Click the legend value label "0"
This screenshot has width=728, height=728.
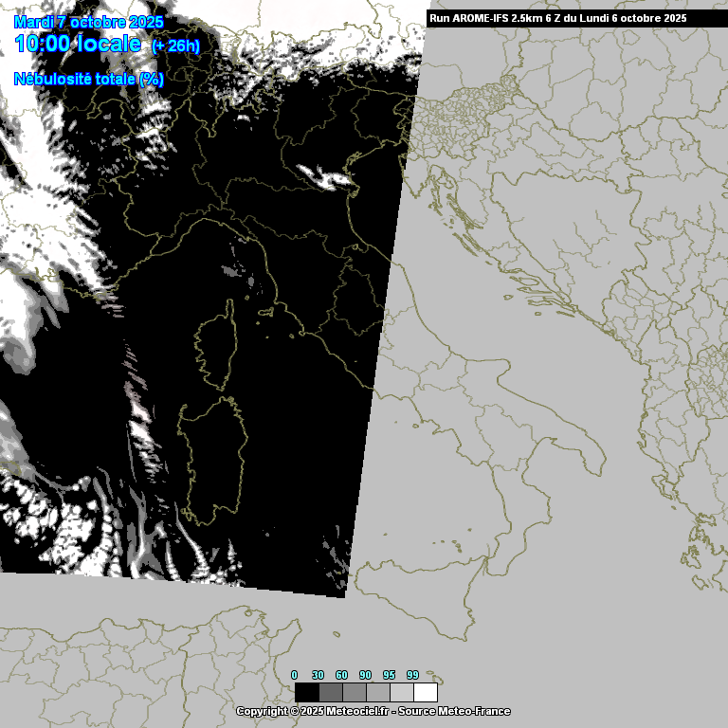[x=294, y=675]
